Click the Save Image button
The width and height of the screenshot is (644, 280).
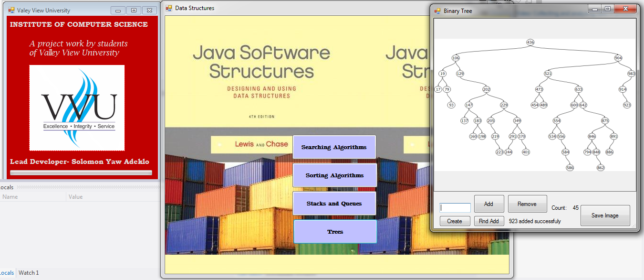coord(605,215)
